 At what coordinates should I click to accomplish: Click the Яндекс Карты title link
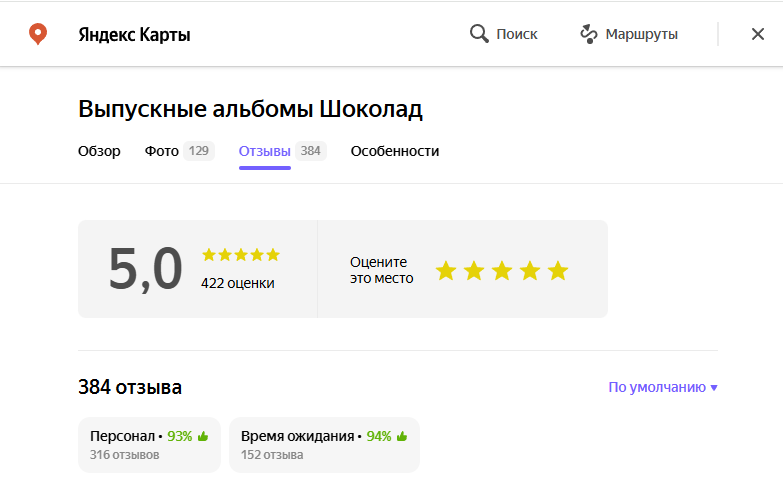coord(134,35)
